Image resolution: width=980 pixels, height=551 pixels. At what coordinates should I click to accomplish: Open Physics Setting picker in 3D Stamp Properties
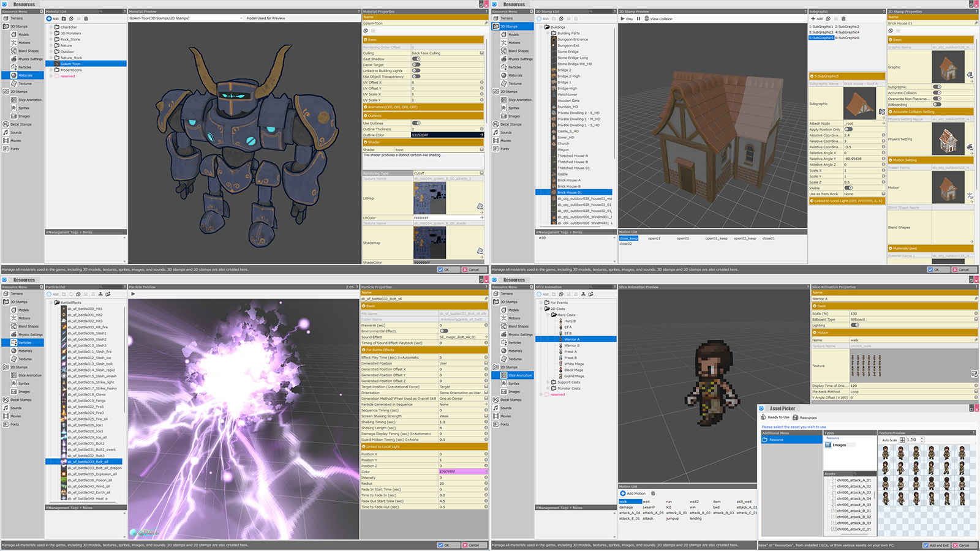[970, 147]
